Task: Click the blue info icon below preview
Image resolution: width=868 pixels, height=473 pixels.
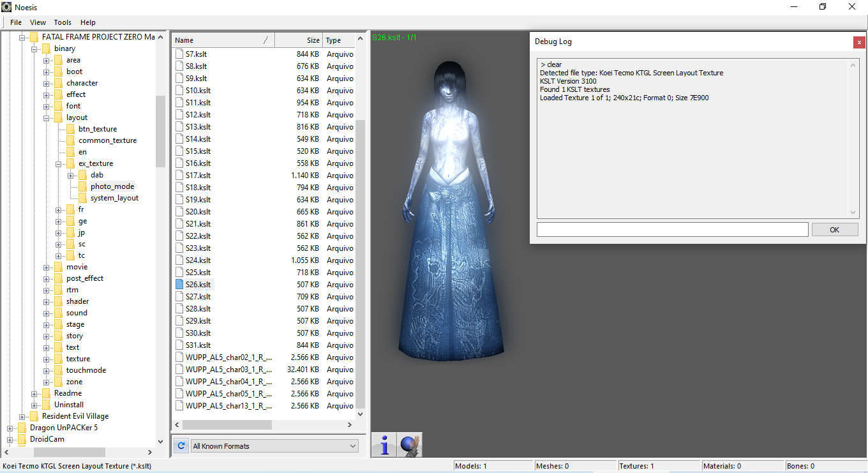Action: pos(384,445)
